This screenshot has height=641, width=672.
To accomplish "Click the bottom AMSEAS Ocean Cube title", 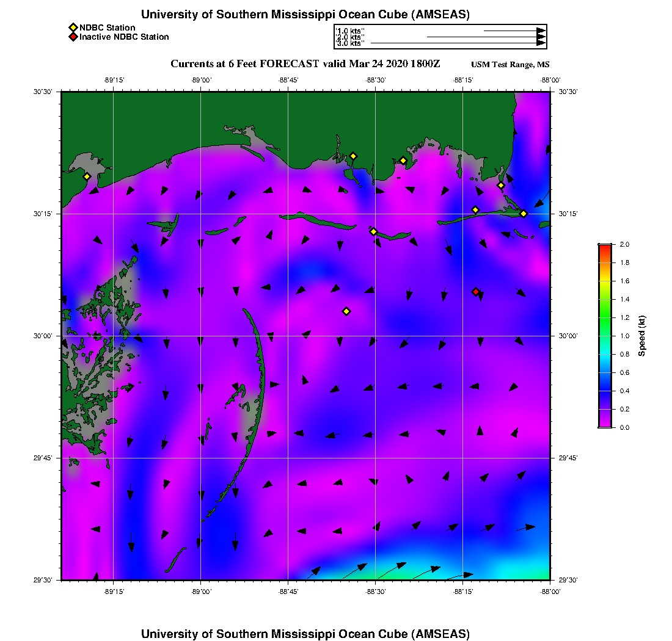I will (x=305, y=634).
